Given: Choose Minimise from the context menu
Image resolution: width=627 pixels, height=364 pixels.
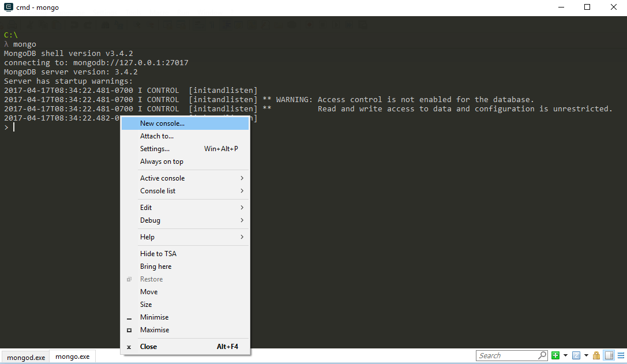Looking at the screenshot, I should point(185,317).
